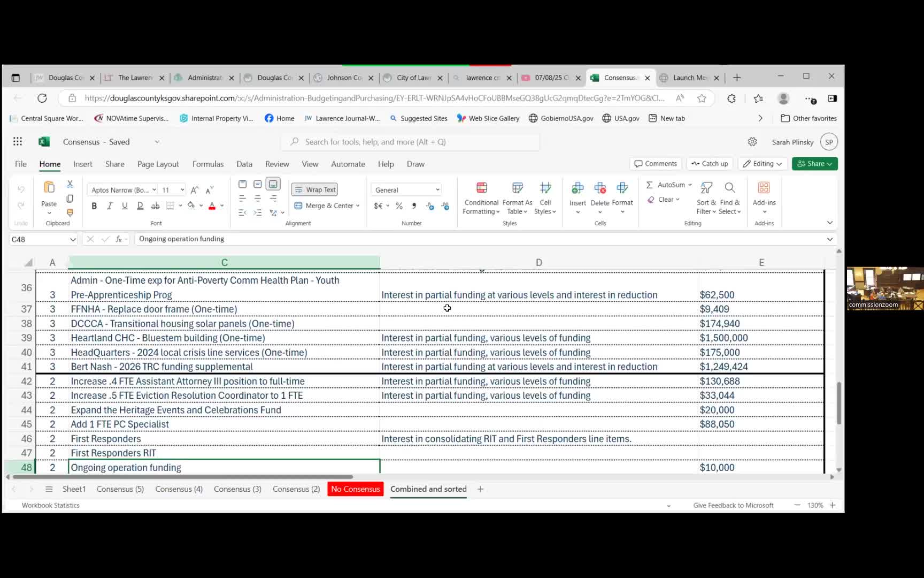Open Find & Select magnifier
This screenshot has width=924, height=578.
[x=730, y=198]
